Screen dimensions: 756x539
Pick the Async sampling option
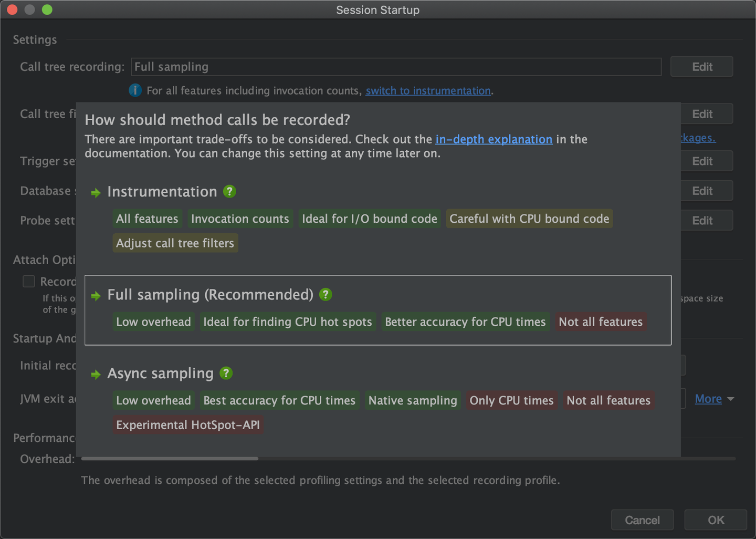pyautogui.click(x=160, y=374)
